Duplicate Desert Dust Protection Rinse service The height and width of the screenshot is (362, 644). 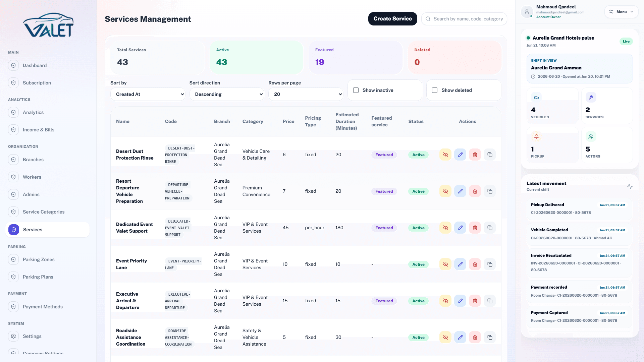pos(490,155)
